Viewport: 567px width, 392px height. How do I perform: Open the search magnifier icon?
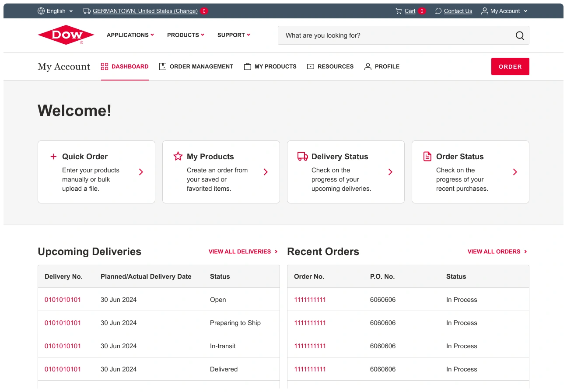[519, 35]
